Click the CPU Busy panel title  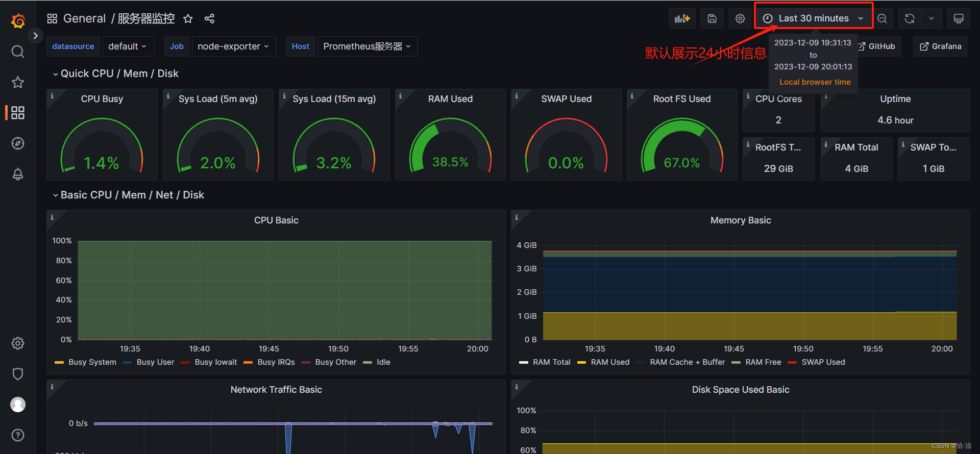coord(102,99)
